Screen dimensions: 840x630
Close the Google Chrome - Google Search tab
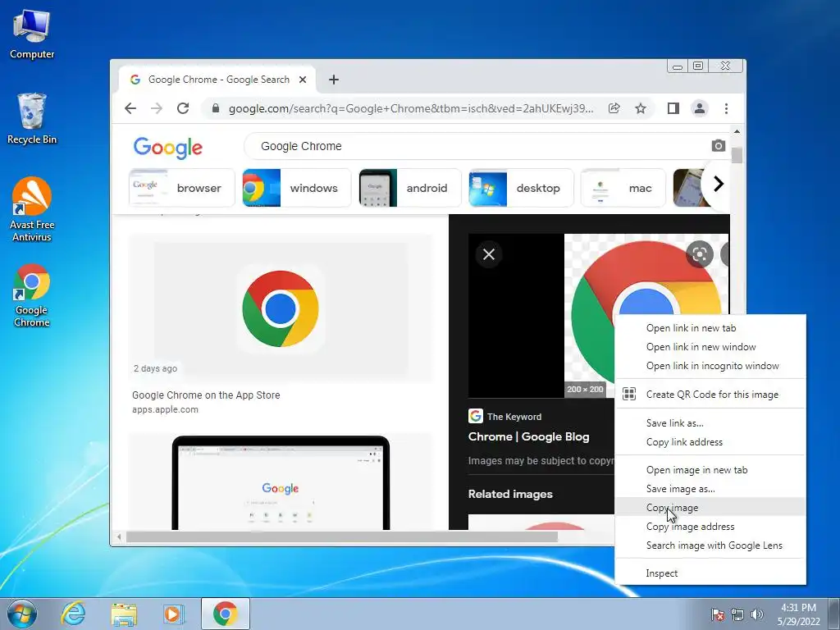(303, 80)
